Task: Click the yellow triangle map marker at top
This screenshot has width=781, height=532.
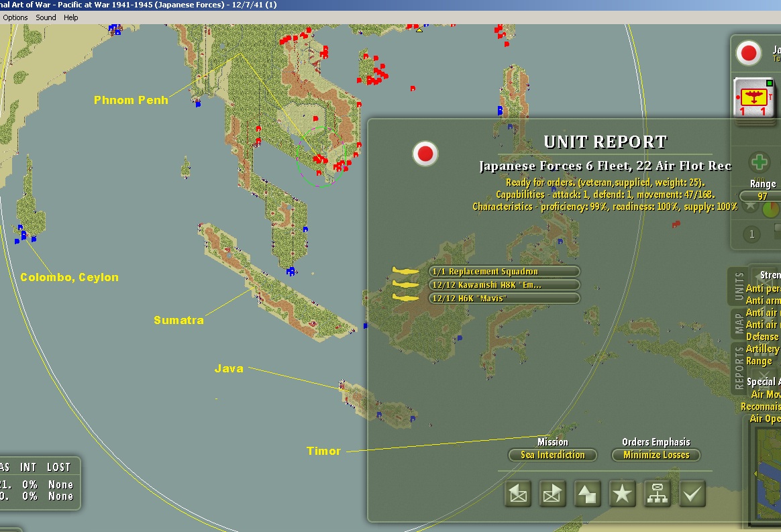Action: (419, 30)
